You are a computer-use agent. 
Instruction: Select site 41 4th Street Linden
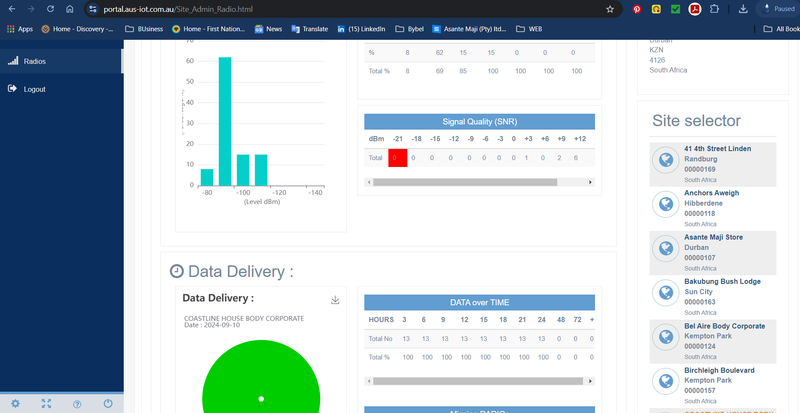click(x=713, y=164)
